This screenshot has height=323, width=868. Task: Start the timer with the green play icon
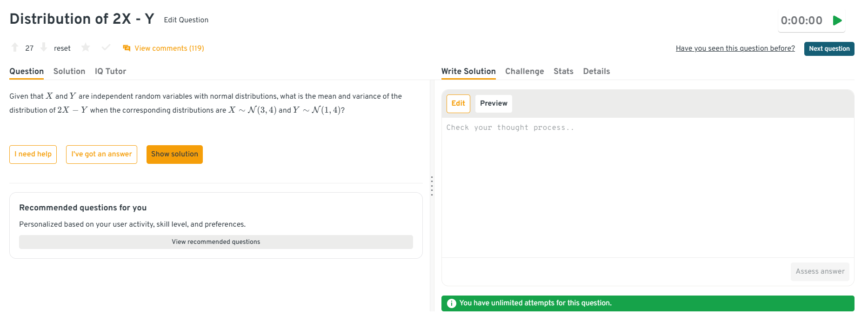tap(837, 20)
